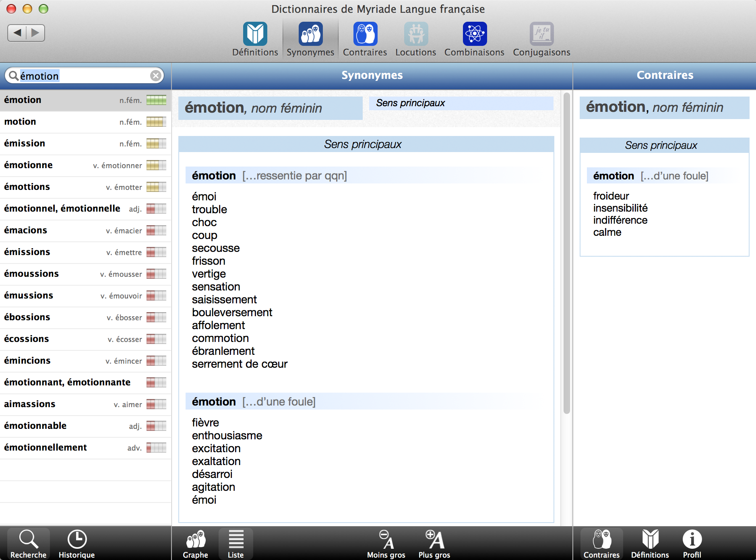Open the Historique panel
Image resolution: width=756 pixels, height=560 pixels.
(x=76, y=544)
